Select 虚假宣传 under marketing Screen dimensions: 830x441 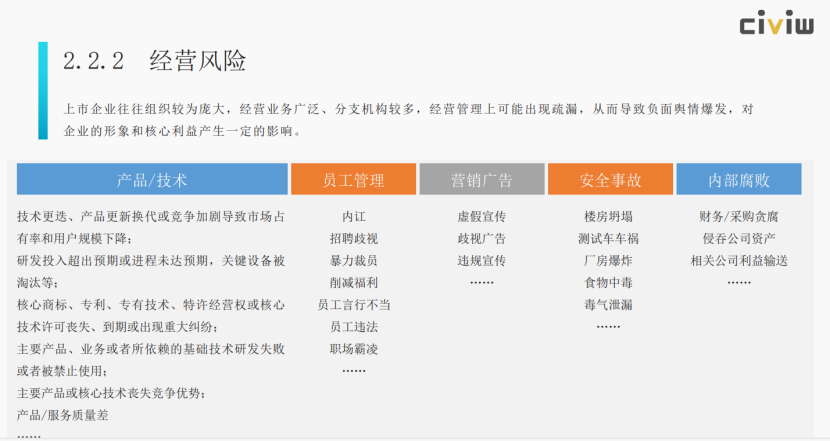point(481,216)
